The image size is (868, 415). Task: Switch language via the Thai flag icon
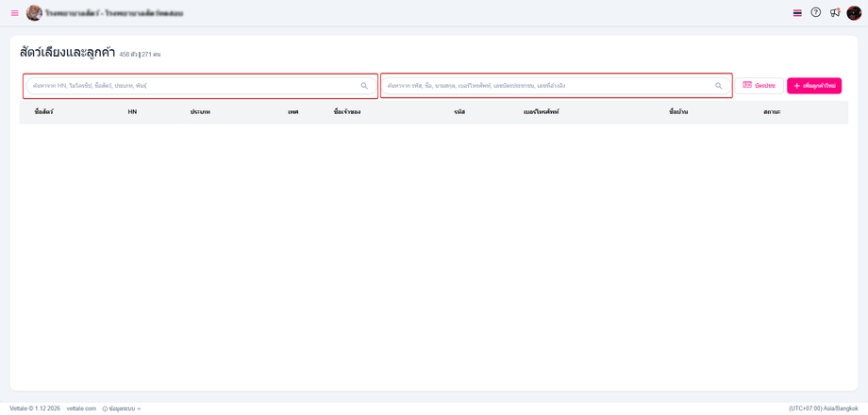(797, 12)
